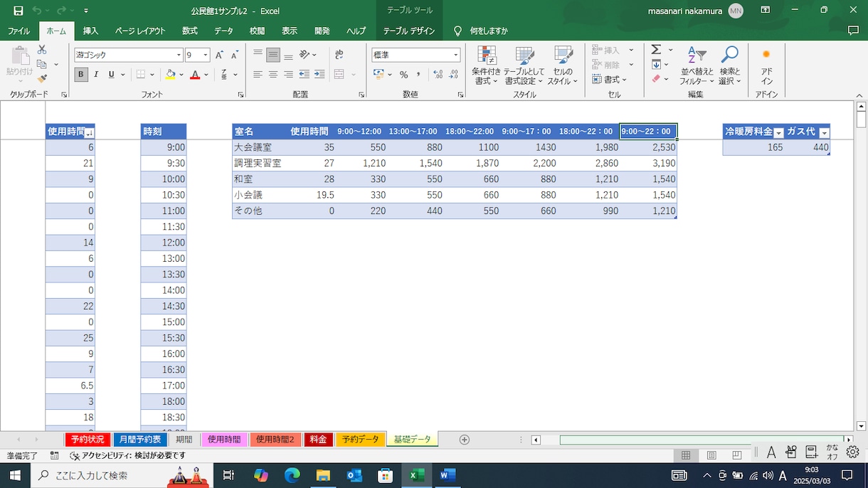This screenshot has width=868, height=488.
Task: Select the cell containing 大会議室
Action: [260, 147]
